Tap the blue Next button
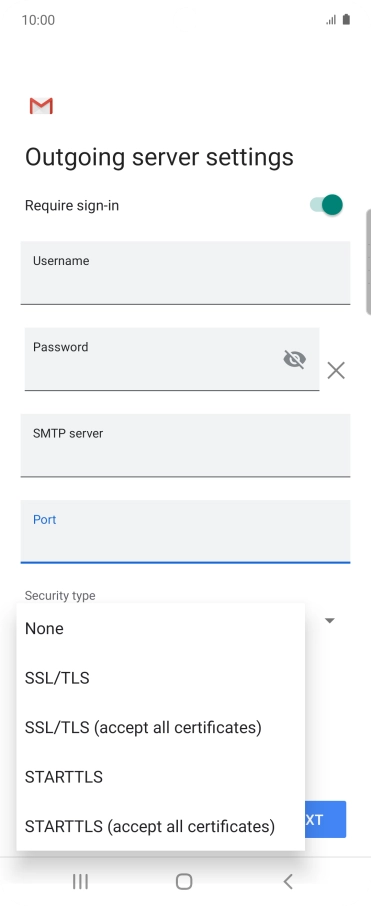This screenshot has width=371, height=906. (325, 819)
